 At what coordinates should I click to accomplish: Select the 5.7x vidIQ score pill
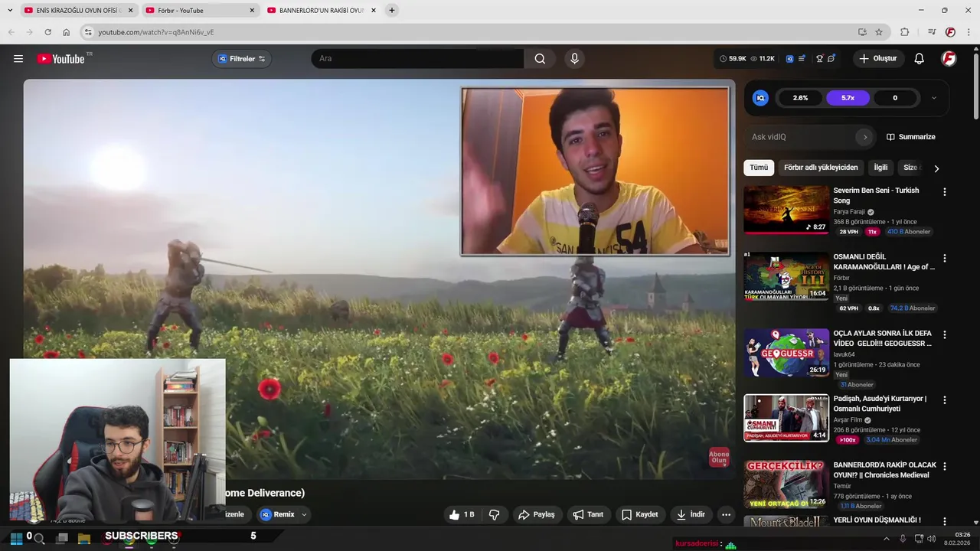[848, 98]
